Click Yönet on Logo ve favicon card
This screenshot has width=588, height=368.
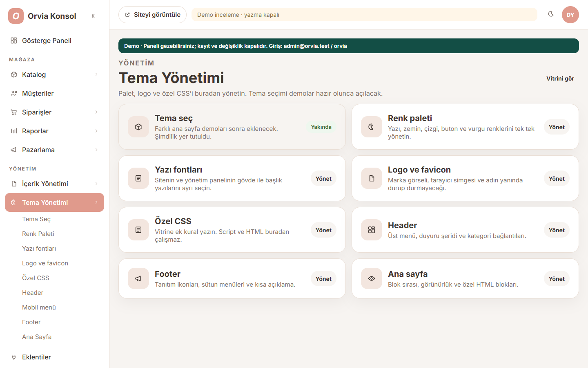click(557, 179)
